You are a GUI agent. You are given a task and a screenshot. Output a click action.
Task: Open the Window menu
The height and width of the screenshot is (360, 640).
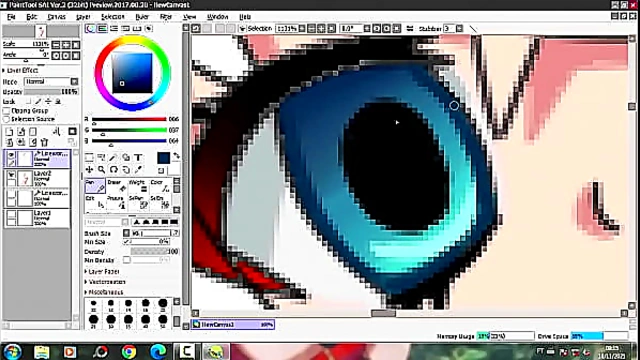[217, 17]
